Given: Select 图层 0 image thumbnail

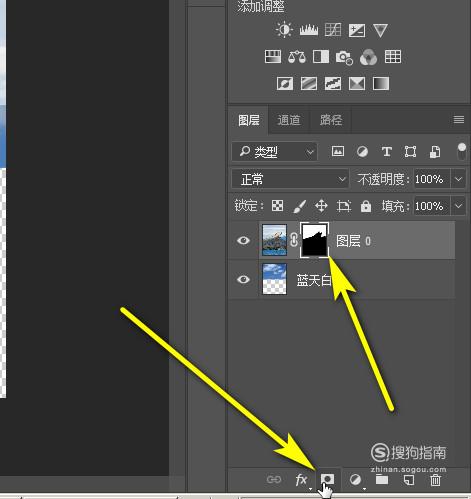Looking at the screenshot, I should click(274, 240).
